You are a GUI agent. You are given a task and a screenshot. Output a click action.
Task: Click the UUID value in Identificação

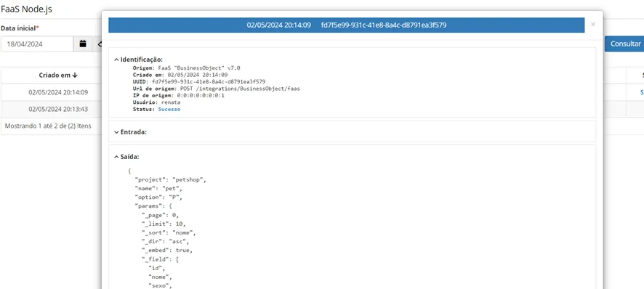point(209,82)
